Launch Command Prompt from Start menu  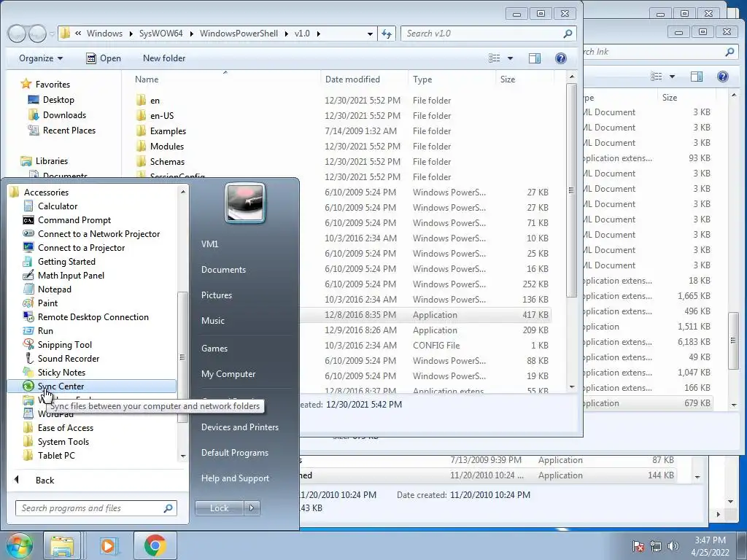[x=74, y=220]
